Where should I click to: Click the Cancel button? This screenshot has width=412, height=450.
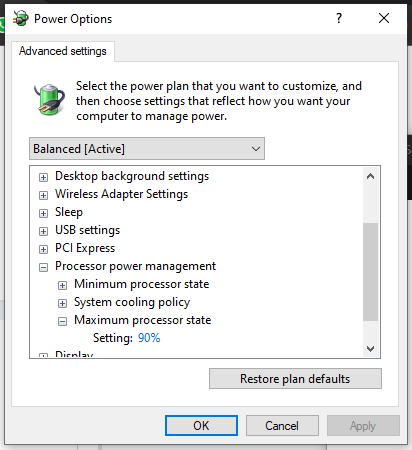click(x=282, y=426)
